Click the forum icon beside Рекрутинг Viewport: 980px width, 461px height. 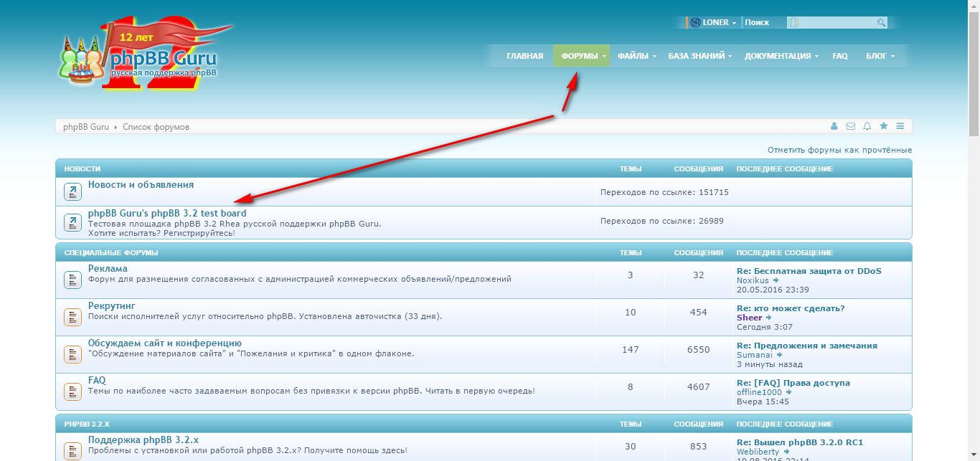point(72,317)
